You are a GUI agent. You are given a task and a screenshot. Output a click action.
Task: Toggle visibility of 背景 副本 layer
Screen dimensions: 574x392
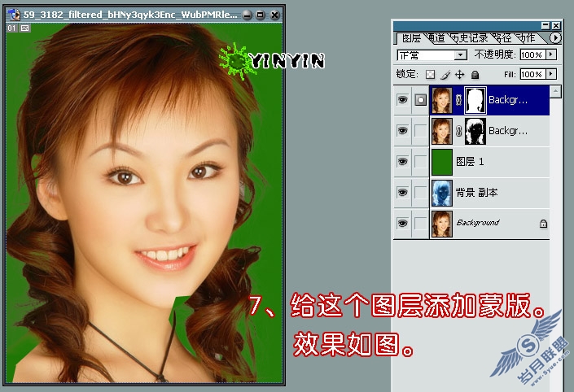click(403, 192)
